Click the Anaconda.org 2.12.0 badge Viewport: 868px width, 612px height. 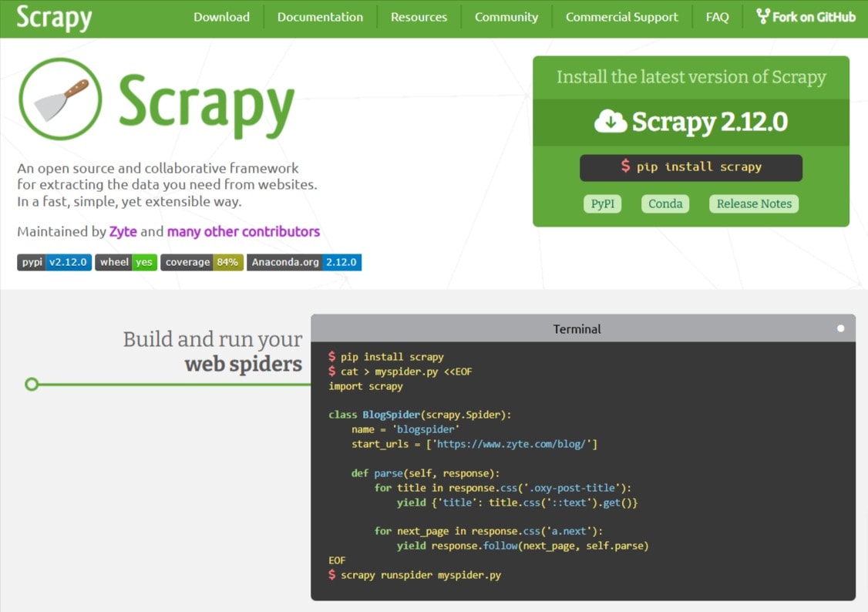[x=304, y=262]
